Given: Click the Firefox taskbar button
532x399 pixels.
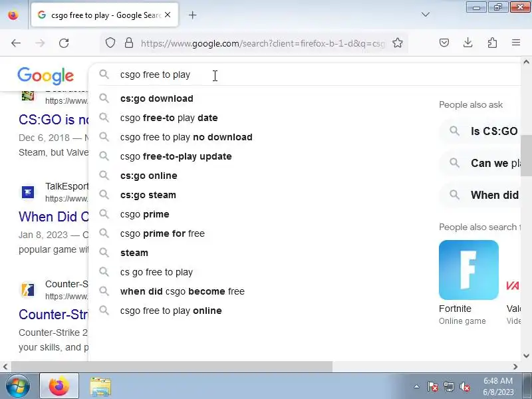Looking at the screenshot, I should pos(59,386).
